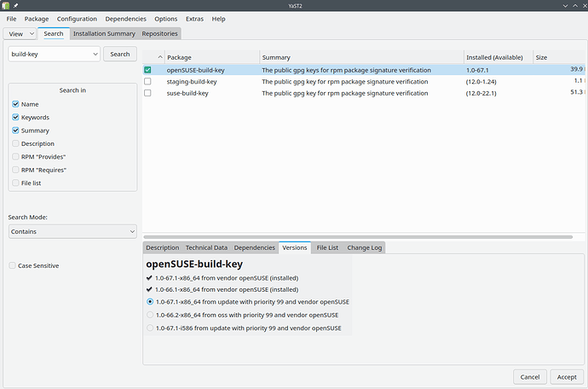The image size is (588, 389).
Task: Open the Dependencies details tab
Action: click(x=255, y=247)
